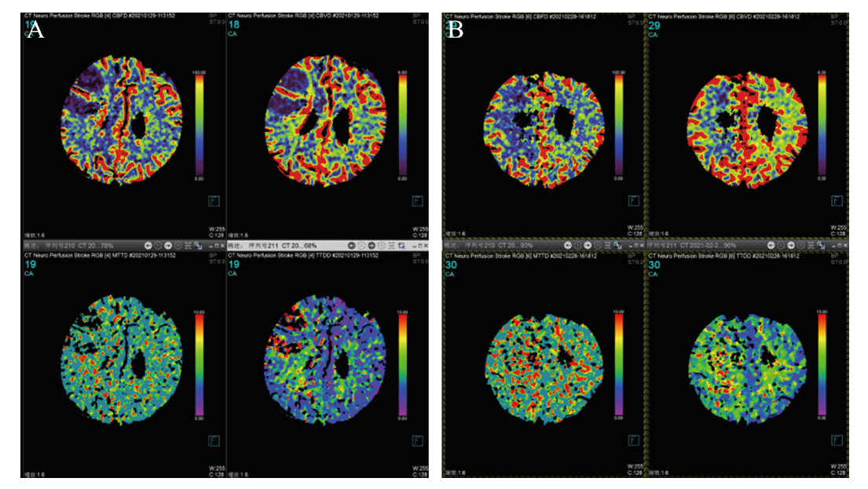Click link-views icon in panel B series 211 bar

[x=822, y=245]
